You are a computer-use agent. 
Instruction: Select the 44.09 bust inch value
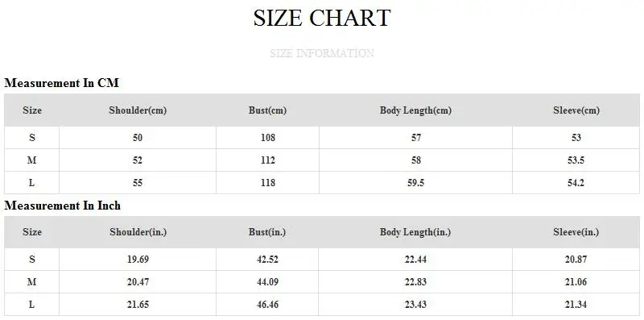(267, 282)
